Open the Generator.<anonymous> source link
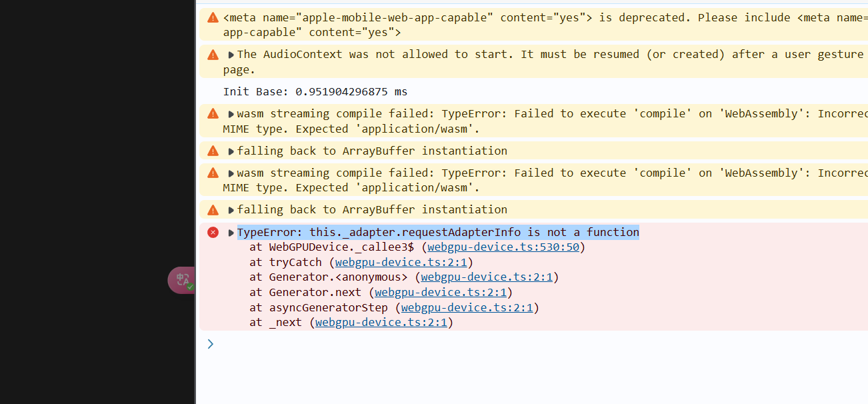The width and height of the screenshot is (868, 404). 487,277
